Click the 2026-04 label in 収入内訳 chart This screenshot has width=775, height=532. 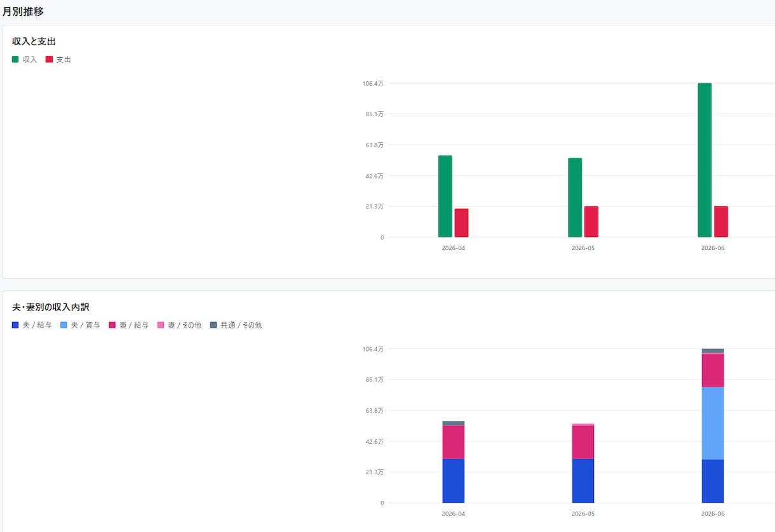click(x=454, y=514)
